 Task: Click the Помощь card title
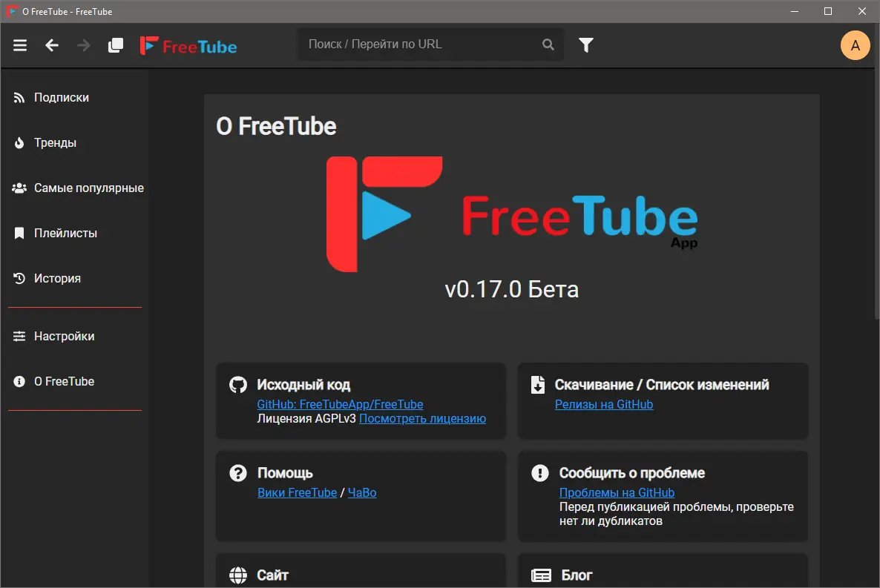(x=285, y=473)
